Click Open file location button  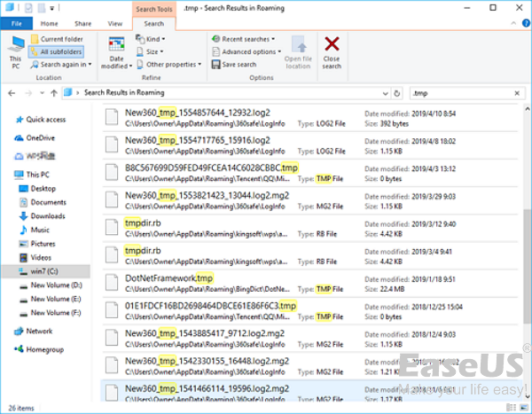[298, 52]
